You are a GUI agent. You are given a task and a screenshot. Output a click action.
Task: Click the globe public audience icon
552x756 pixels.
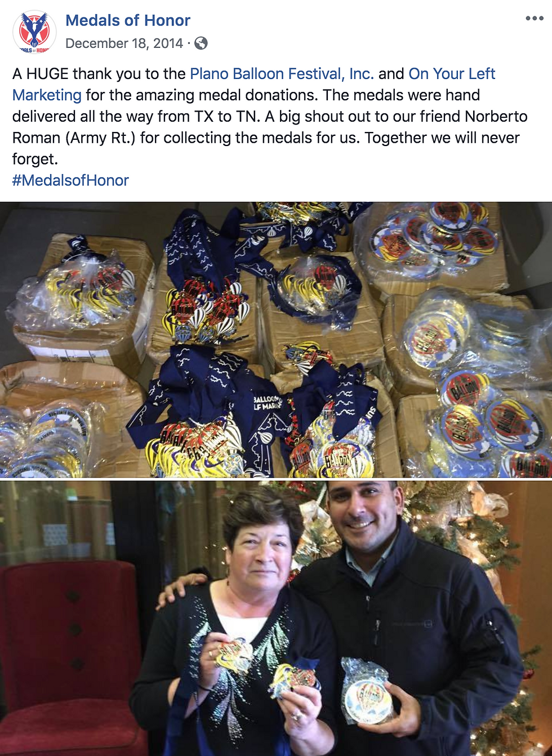(201, 43)
